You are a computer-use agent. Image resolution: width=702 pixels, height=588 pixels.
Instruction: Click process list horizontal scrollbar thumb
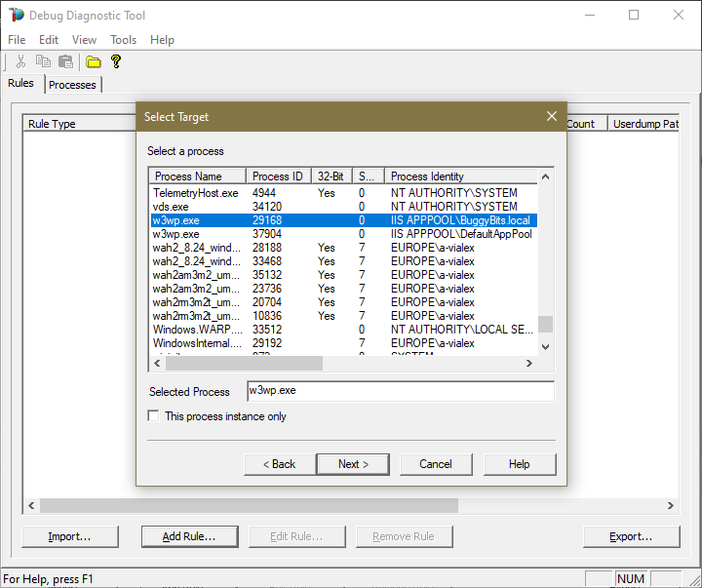tap(244, 363)
